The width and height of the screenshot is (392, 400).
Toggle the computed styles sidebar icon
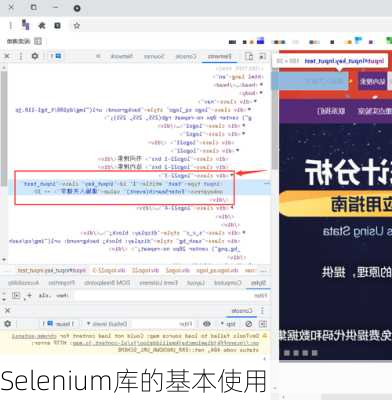point(16,295)
